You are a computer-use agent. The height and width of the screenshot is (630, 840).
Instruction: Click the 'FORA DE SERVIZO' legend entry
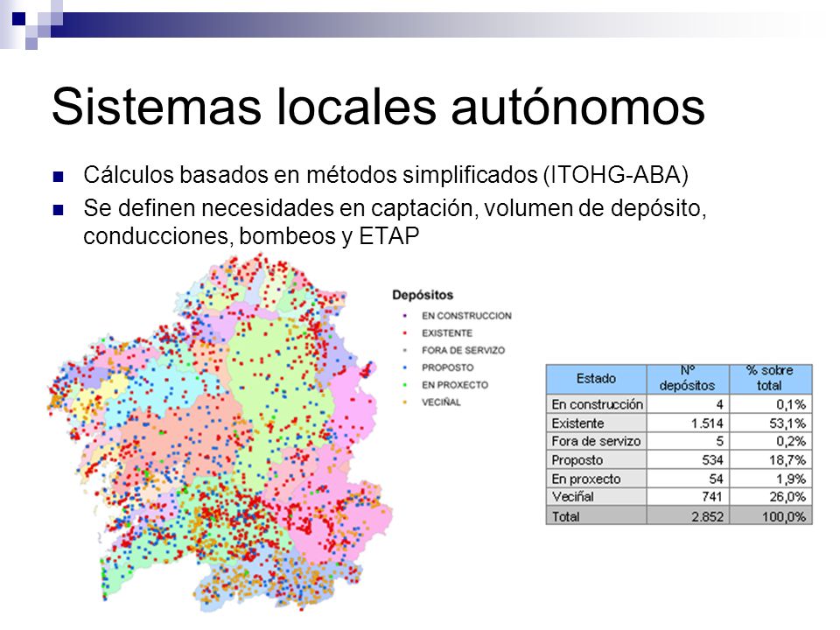463,350
